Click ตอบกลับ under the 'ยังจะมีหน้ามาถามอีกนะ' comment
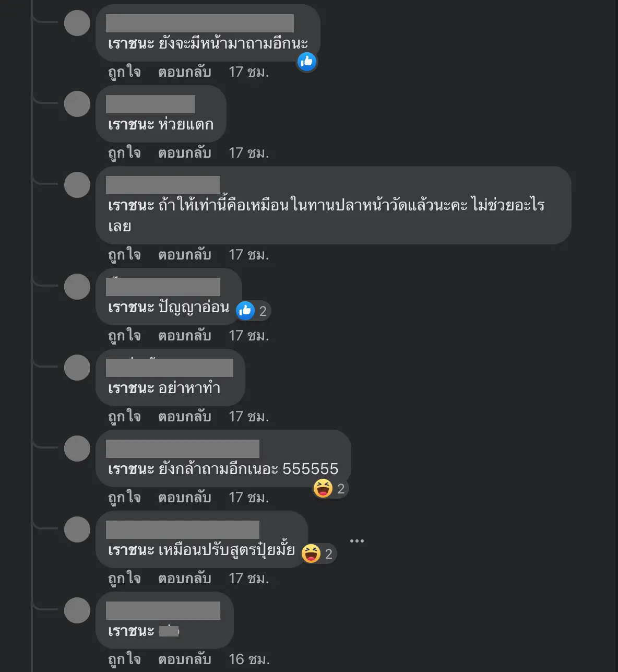This screenshot has height=672, width=618. click(184, 72)
